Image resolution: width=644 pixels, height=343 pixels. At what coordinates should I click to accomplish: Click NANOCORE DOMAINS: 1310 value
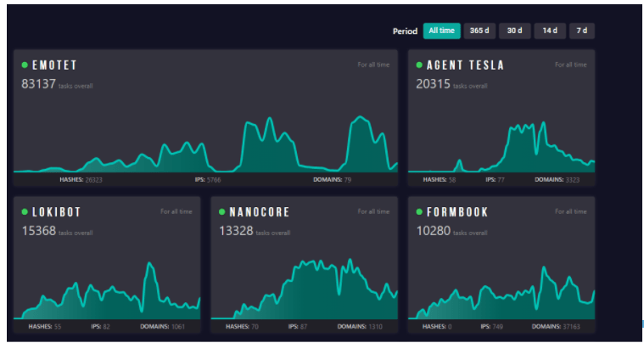click(x=360, y=327)
